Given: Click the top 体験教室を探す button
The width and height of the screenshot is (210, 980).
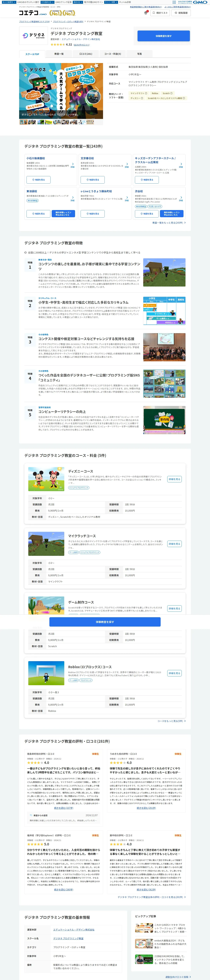Looking at the screenshot, I should [x=164, y=36].
